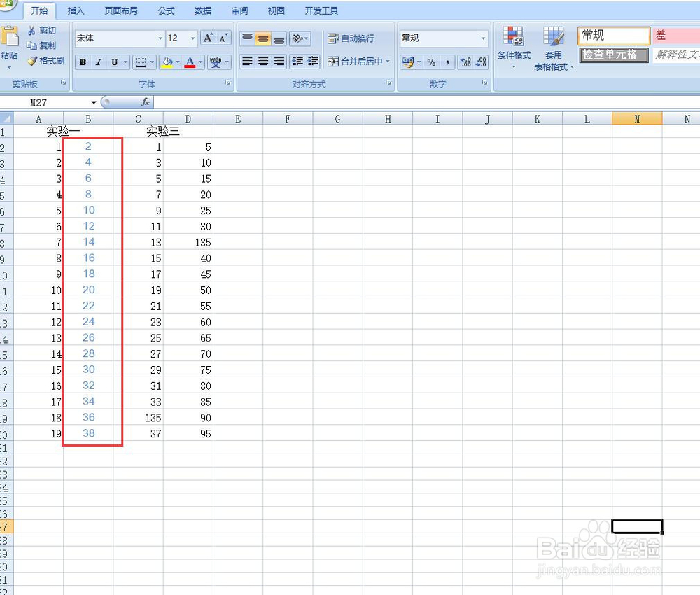Decrease indent in cell
Image resolution: width=700 pixels, height=595 pixels.
pos(297,61)
